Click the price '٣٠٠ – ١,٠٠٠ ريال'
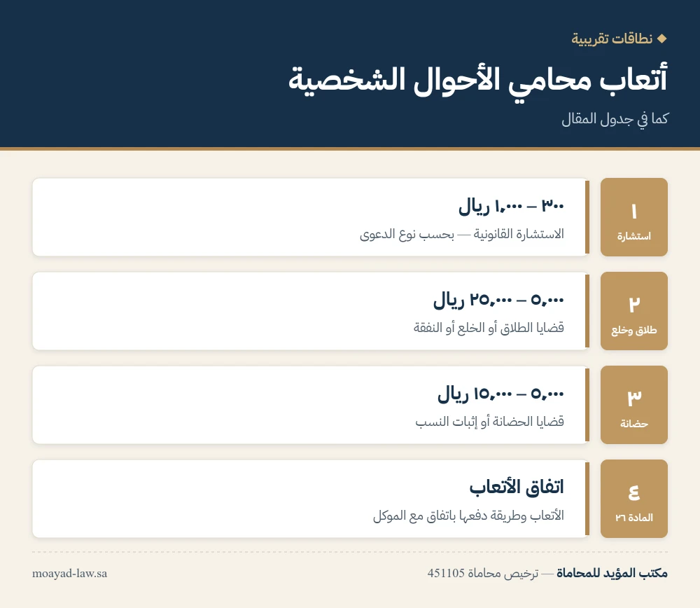This screenshot has height=608, width=700. point(511,207)
